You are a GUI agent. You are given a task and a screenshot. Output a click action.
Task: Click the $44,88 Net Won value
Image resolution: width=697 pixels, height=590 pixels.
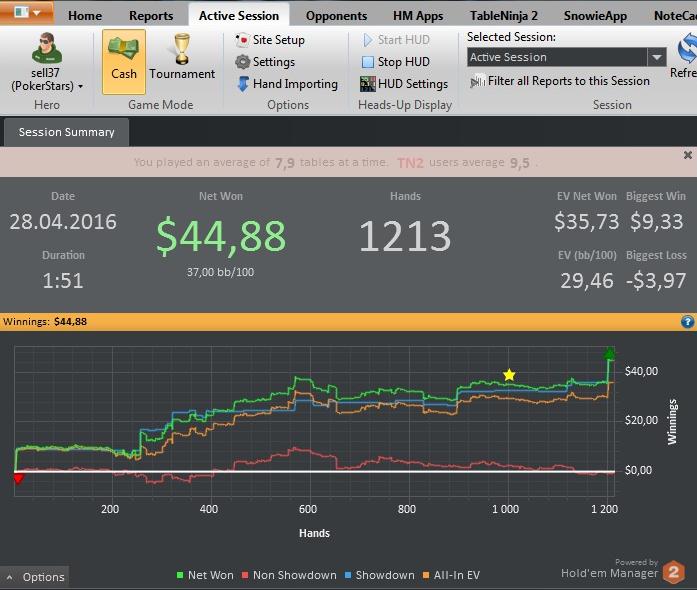point(220,237)
